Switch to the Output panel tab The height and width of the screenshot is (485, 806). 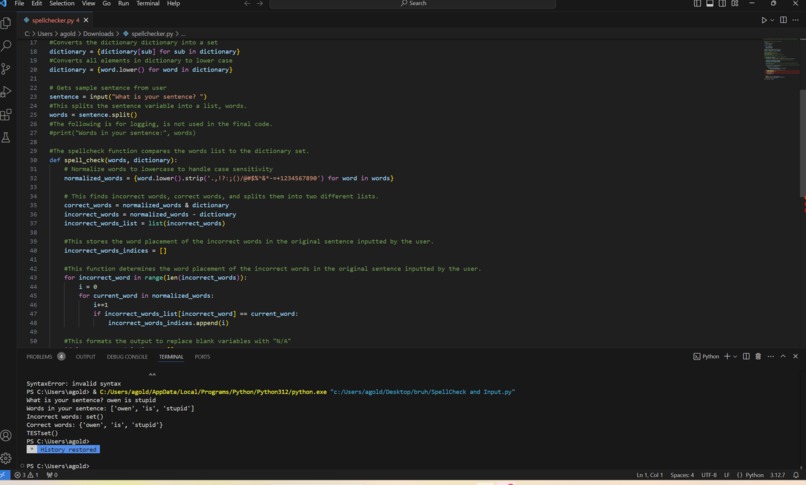click(86, 357)
